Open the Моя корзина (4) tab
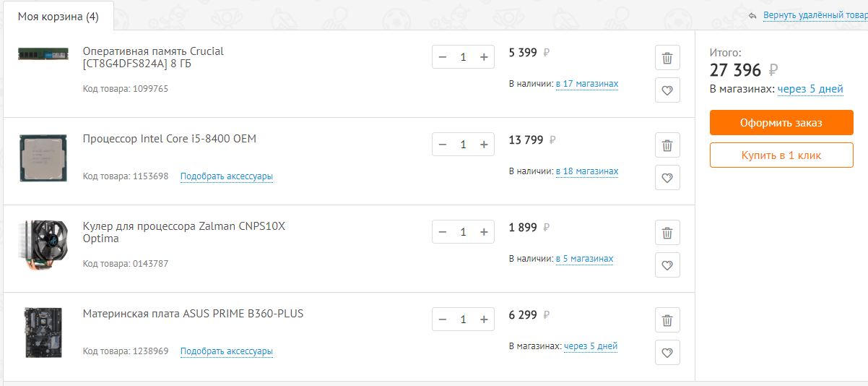868x386 pixels. (x=58, y=17)
